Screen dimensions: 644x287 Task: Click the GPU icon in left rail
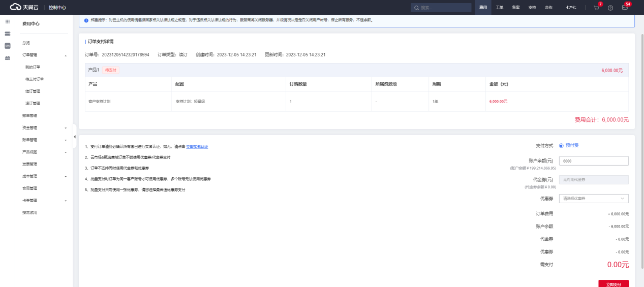pyautogui.click(x=8, y=46)
